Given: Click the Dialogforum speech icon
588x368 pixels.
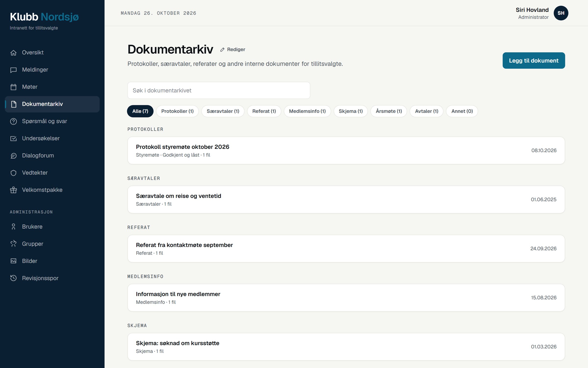Looking at the screenshot, I should click(13, 156).
